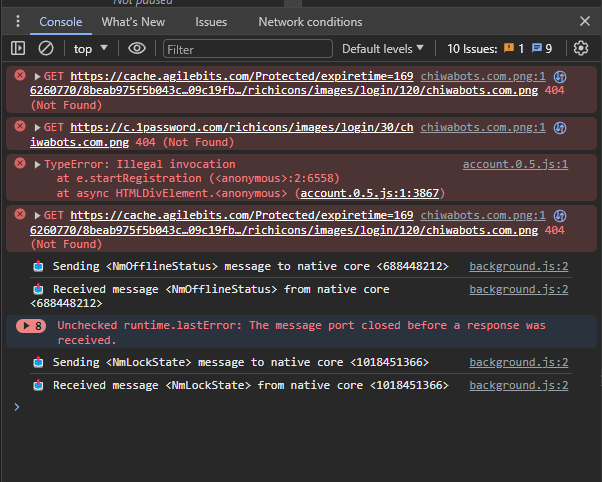Toggle live expression eye icon

[x=137, y=48]
